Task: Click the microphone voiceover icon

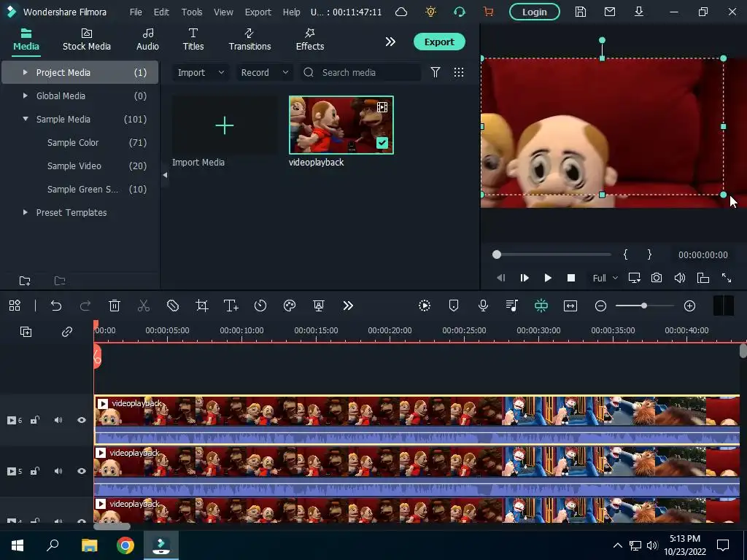Action: pyautogui.click(x=483, y=306)
